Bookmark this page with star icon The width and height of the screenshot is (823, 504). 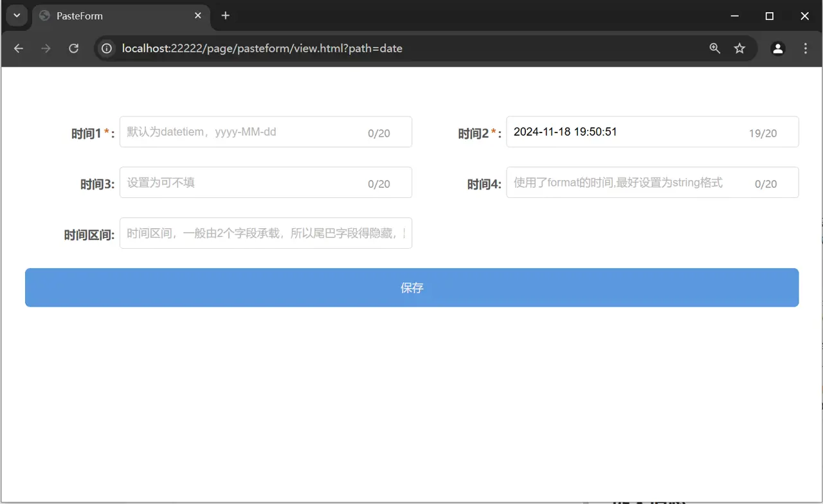(x=740, y=48)
